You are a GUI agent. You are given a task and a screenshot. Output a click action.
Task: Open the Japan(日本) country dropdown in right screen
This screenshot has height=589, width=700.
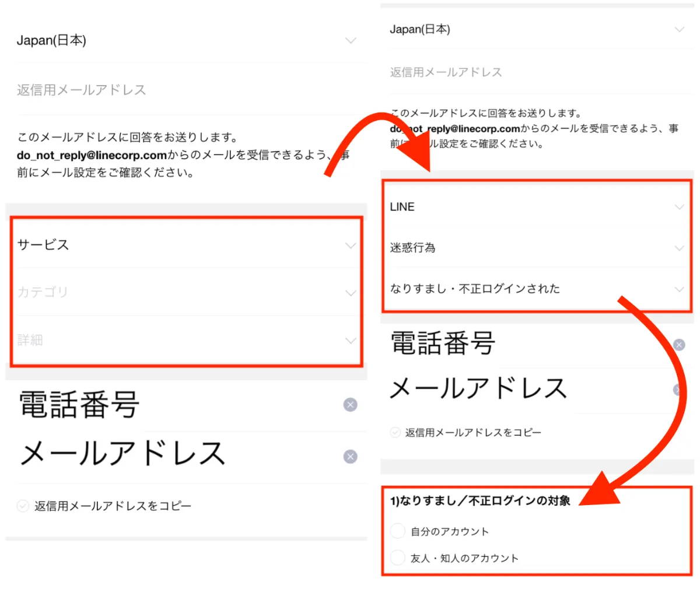coord(537,29)
